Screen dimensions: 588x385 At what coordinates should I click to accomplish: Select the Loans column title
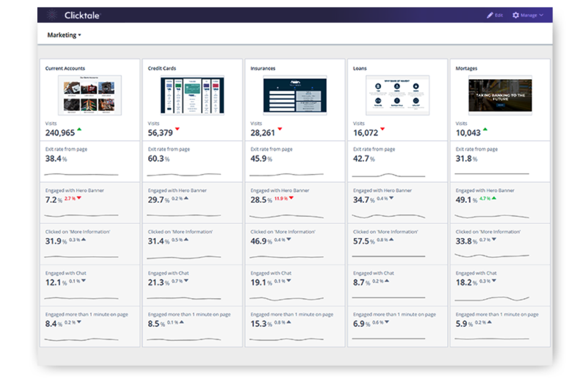pos(360,68)
